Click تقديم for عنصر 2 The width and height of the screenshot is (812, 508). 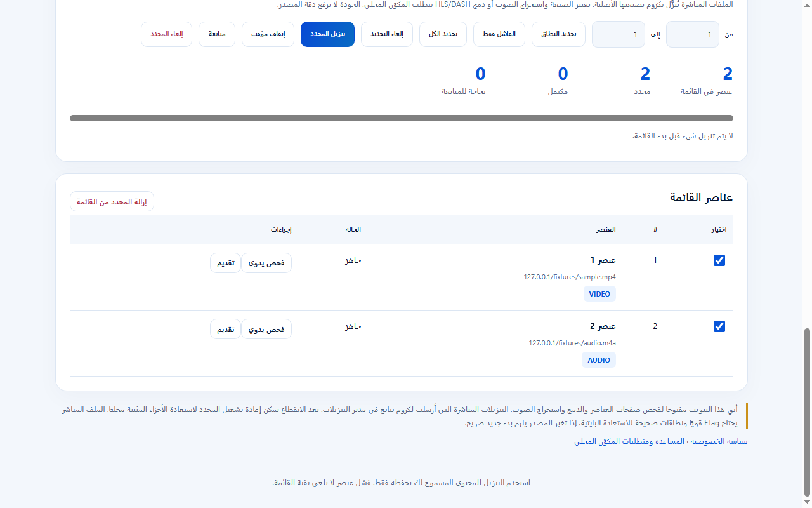click(x=226, y=329)
